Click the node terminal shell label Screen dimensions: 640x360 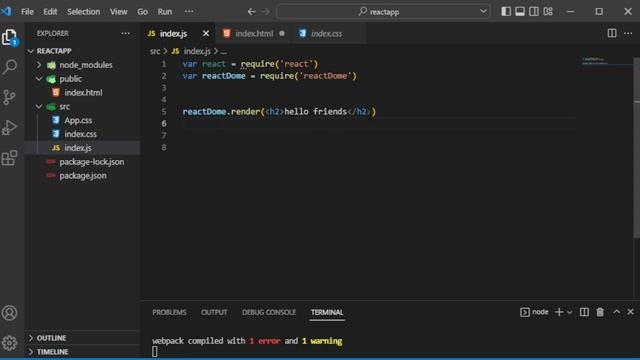tap(534, 312)
